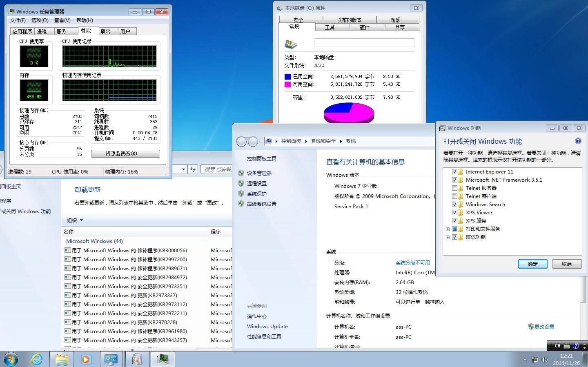
Task: Click shield icon next to 更改设置
Action: coord(531,327)
